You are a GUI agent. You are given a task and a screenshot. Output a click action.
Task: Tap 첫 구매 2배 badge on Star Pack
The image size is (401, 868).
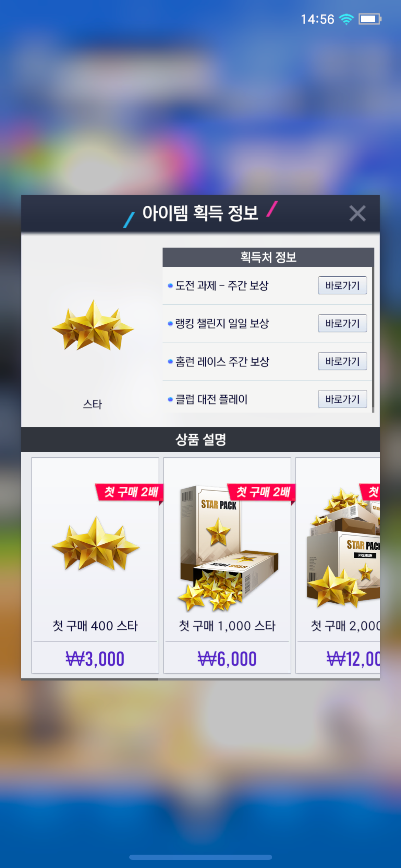(x=262, y=492)
